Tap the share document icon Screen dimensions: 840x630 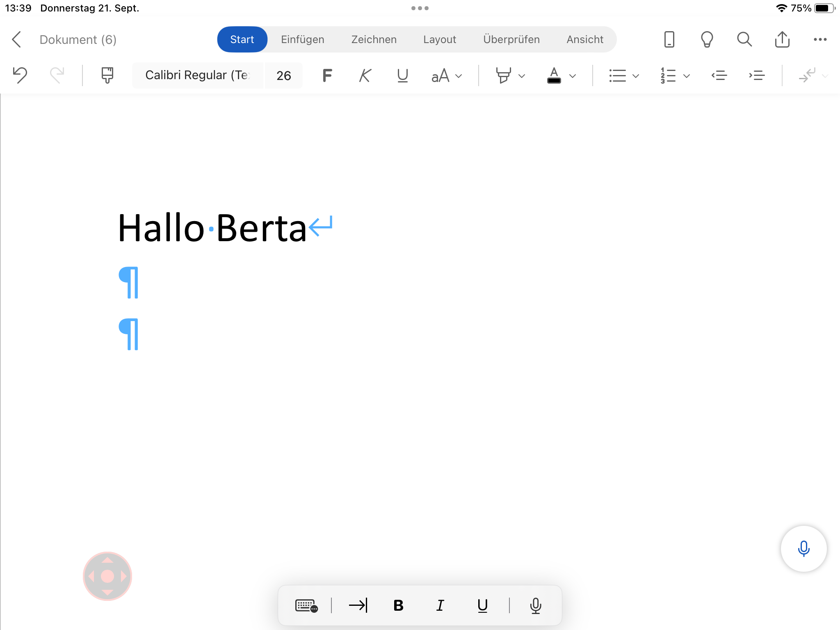pyautogui.click(x=782, y=40)
